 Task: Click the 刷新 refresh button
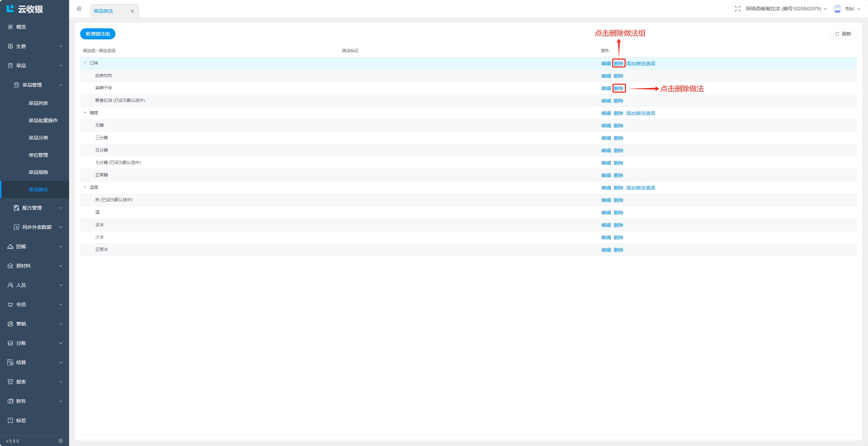pos(843,34)
